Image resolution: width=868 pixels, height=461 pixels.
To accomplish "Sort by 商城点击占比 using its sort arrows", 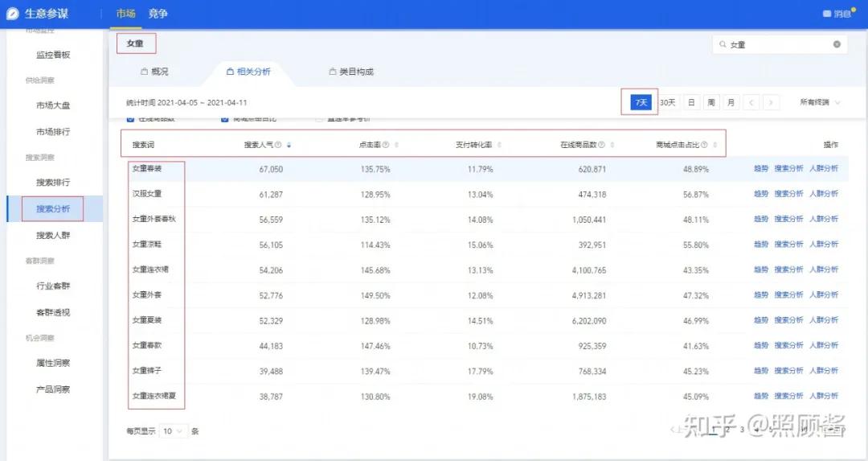I will coord(714,145).
